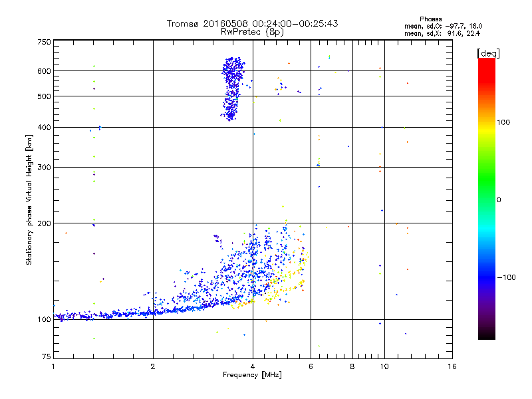This screenshot has width=532, height=399.
Task: Click the '[deg]' label above the colorbar
Action: click(488, 53)
